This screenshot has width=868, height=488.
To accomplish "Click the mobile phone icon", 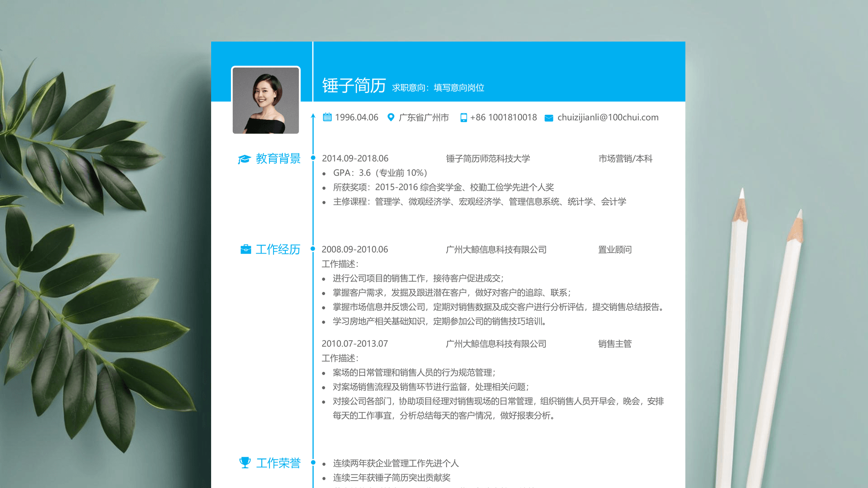I will click(463, 118).
